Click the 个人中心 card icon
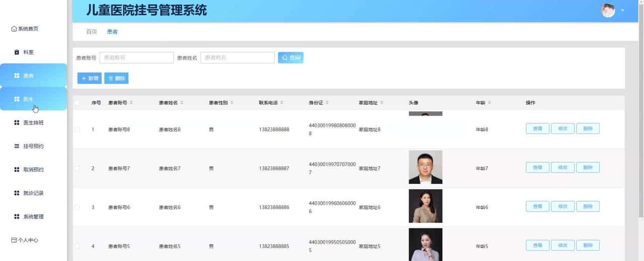 click(14, 240)
